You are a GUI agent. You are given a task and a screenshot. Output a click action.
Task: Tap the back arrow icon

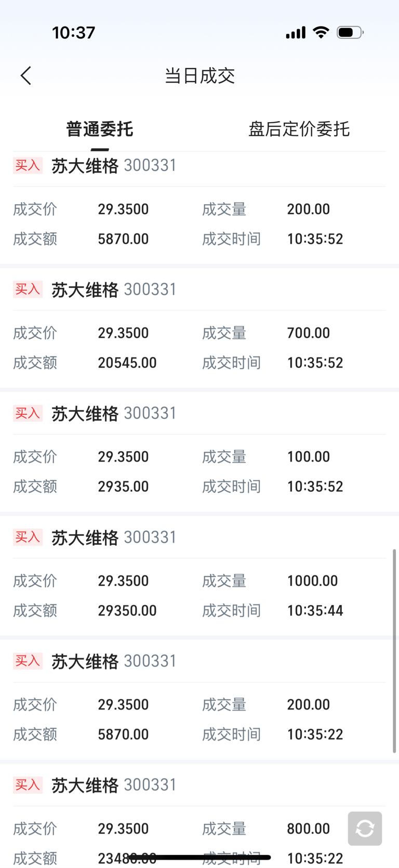pyautogui.click(x=26, y=76)
